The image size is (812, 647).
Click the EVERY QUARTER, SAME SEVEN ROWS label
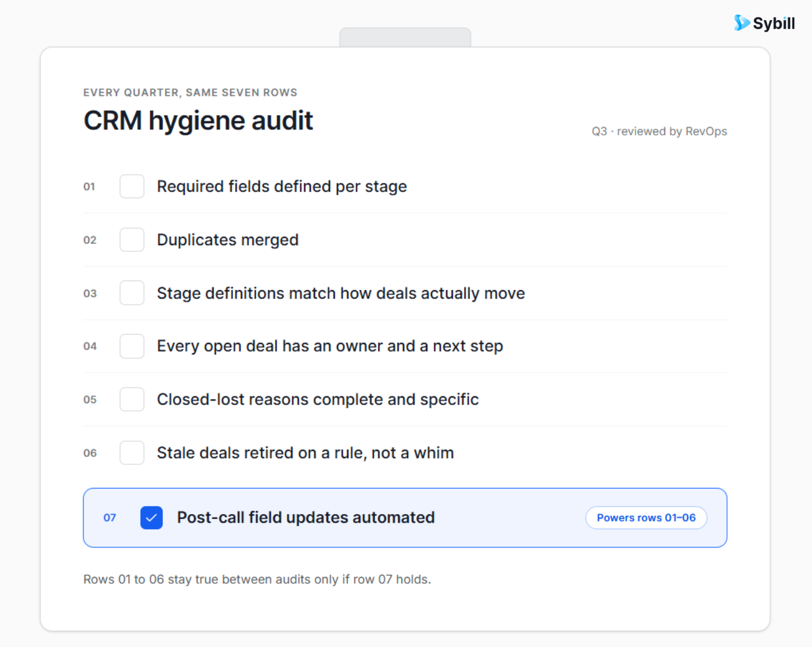(191, 92)
